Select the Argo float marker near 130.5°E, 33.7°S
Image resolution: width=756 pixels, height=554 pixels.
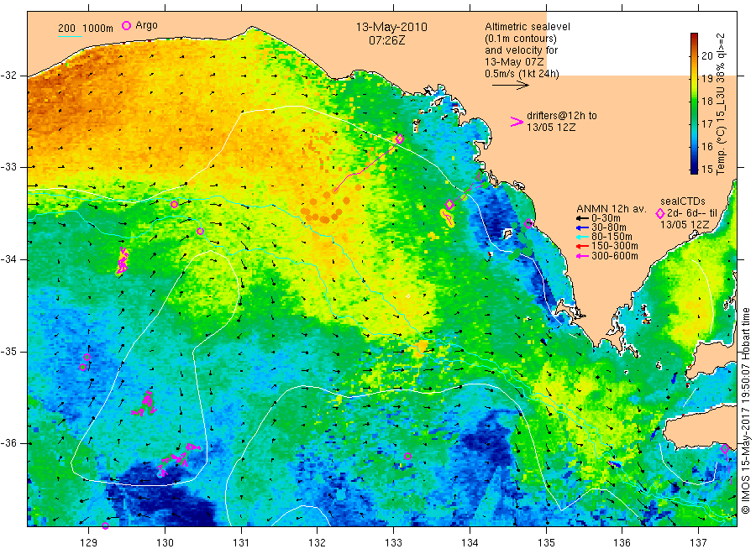(201, 231)
